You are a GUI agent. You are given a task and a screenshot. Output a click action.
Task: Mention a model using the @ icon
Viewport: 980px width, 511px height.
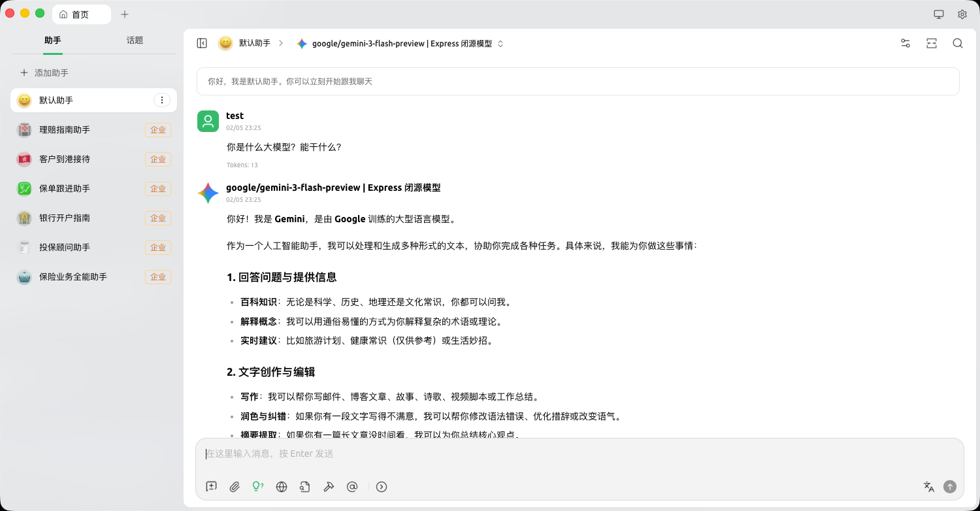point(352,486)
